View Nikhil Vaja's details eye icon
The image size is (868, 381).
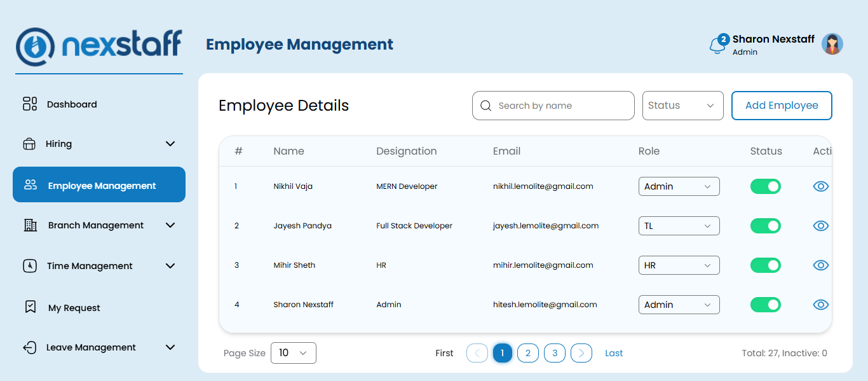pyautogui.click(x=821, y=186)
